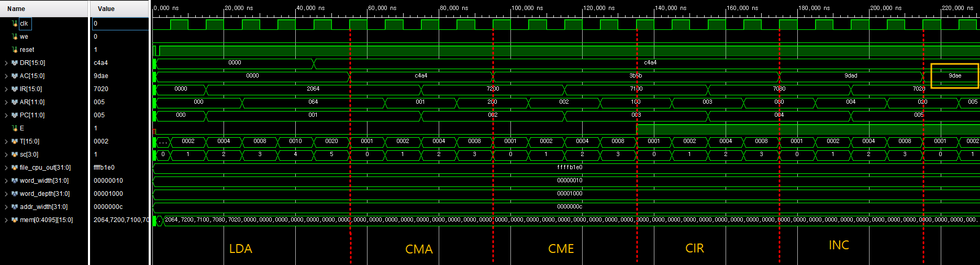Click the reset signal icon
The width and height of the screenshot is (980, 265).
[15, 50]
